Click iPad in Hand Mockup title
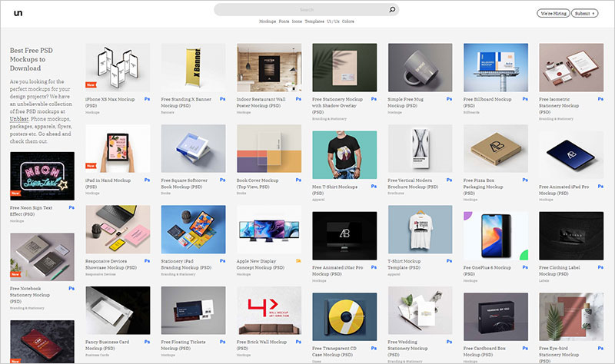 coord(108,184)
